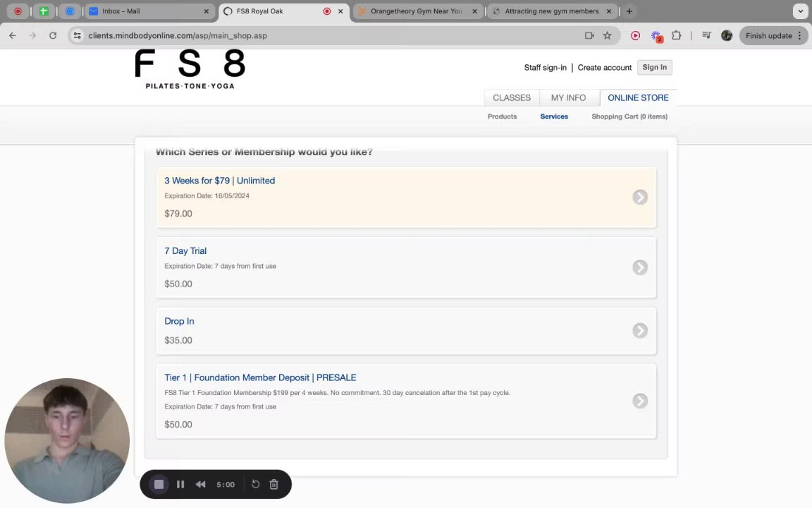Click arrow for 3 Weeks for $79
Image resolution: width=812 pixels, height=508 pixels.
[640, 197]
